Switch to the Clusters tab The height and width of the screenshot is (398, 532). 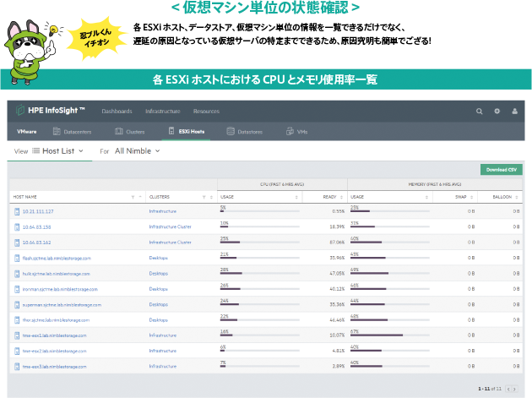pyautogui.click(x=129, y=132)
